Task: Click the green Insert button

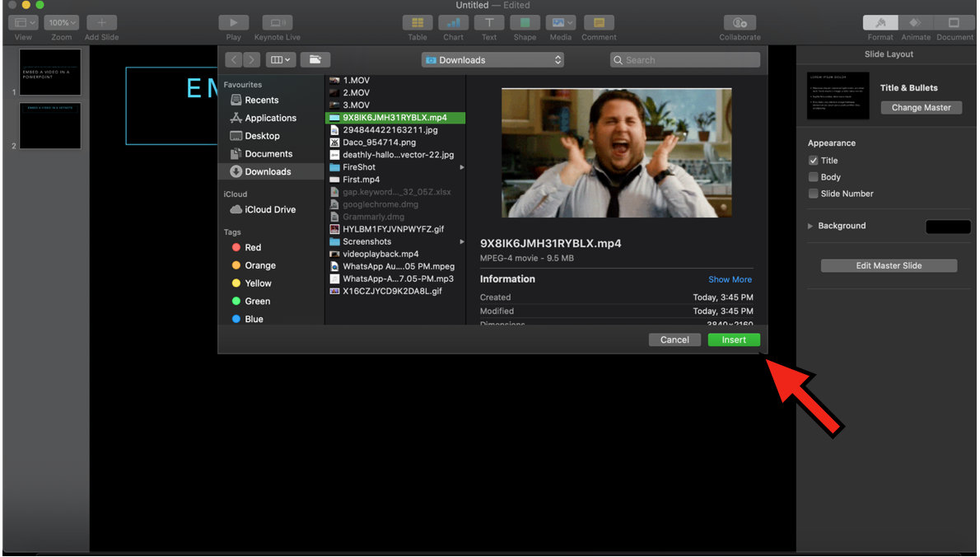Action: point(733,339)
